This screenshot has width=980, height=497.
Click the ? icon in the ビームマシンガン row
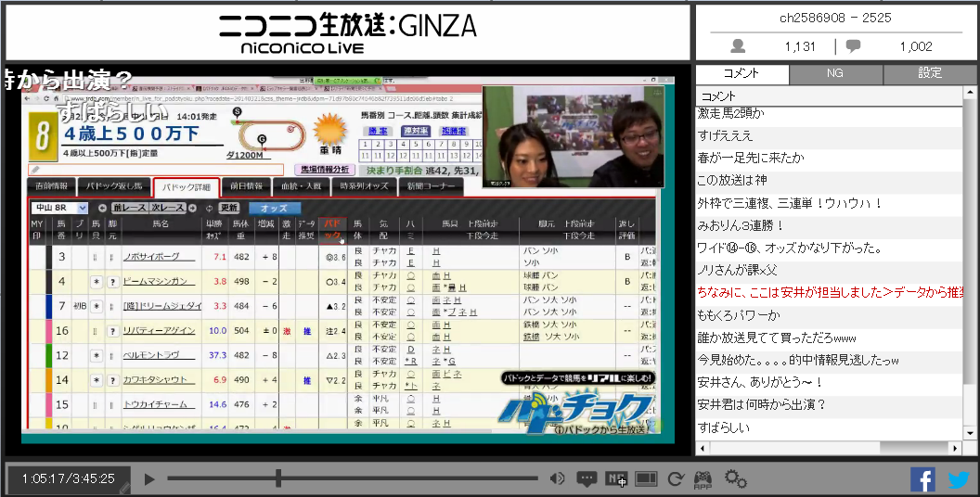click(113, 282)
